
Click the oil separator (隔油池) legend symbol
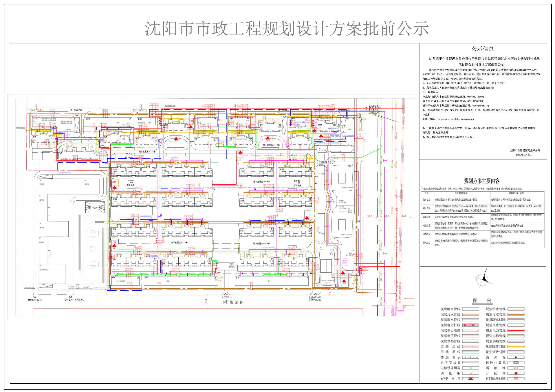click(516, 368)
